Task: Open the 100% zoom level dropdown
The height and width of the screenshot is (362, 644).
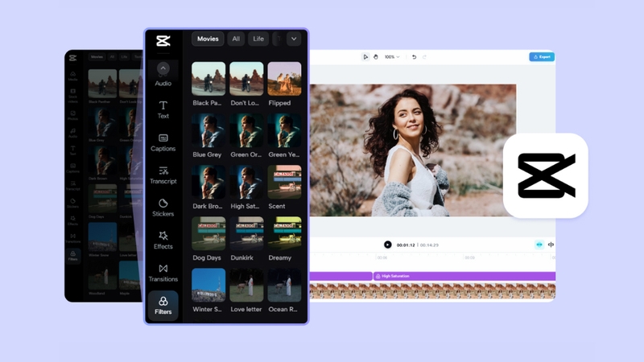Action: pos(392,57)
